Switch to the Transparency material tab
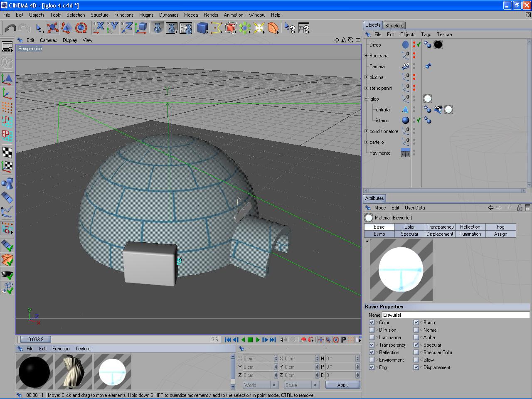The height and width of the screenshot is (399, 532). [440, 227]
